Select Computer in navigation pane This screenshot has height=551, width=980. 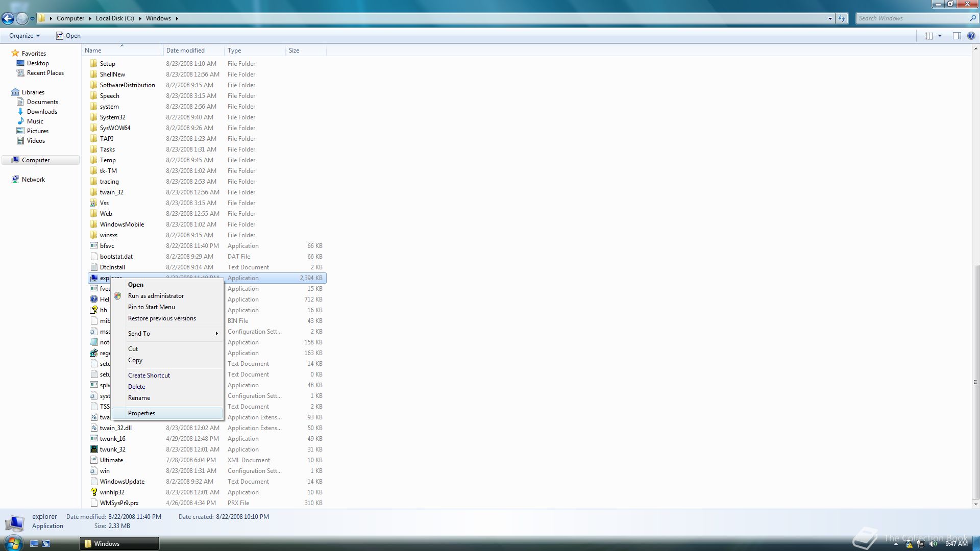[41, 160]
